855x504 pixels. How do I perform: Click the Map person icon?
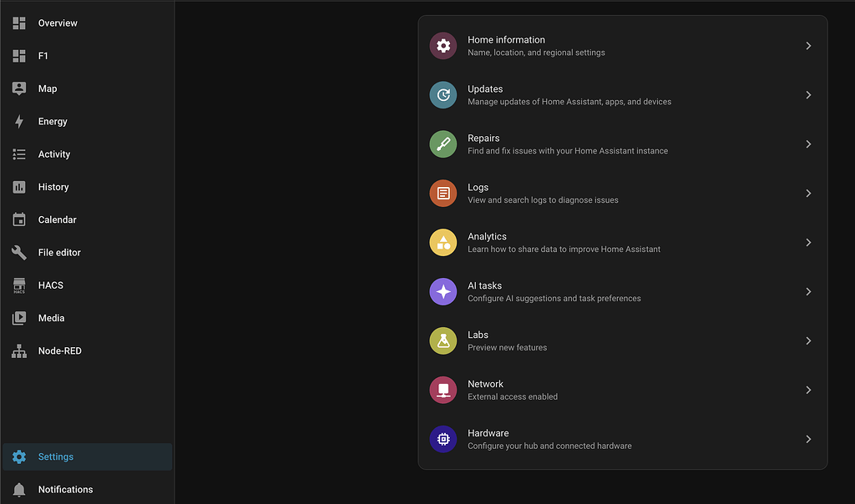(19, 88)
